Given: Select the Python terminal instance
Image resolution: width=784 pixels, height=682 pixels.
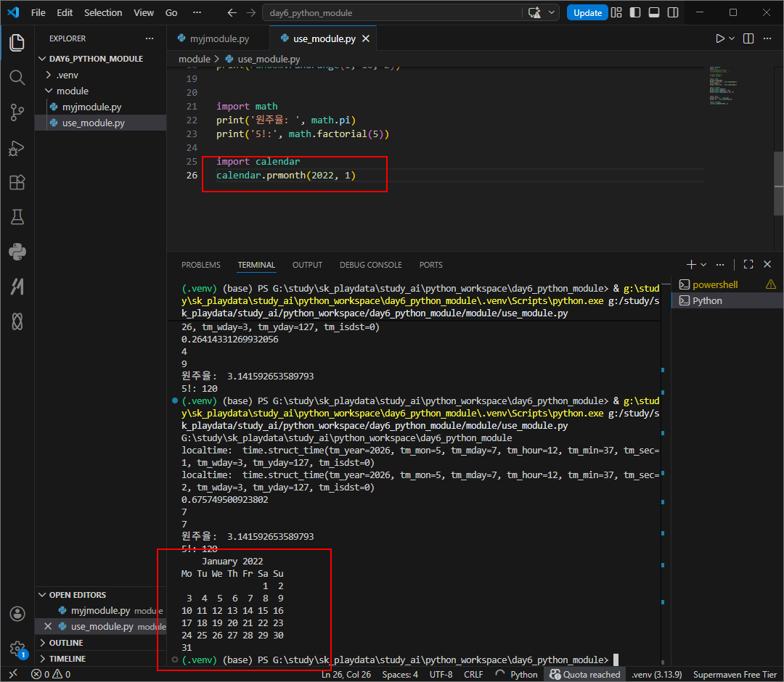Looking at the screenshot, I should point(727,301).
